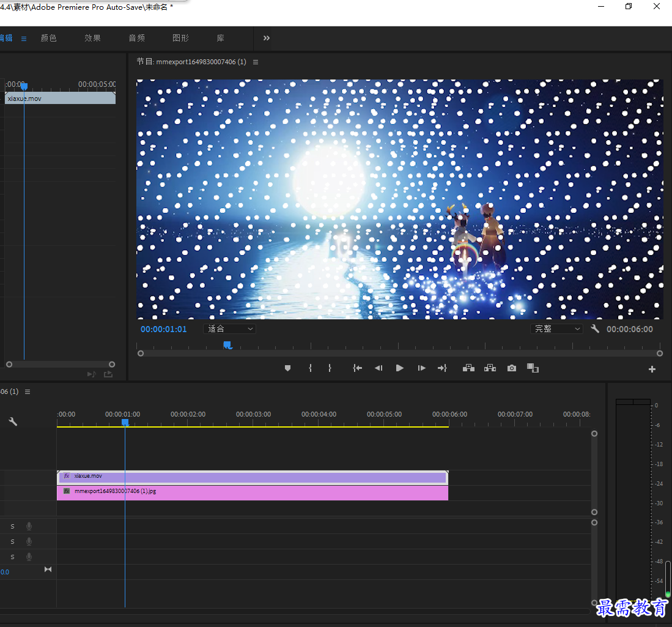Toggle solo on first audio track
The width and height of the screenshot is (672, 627).
(12, 526)
